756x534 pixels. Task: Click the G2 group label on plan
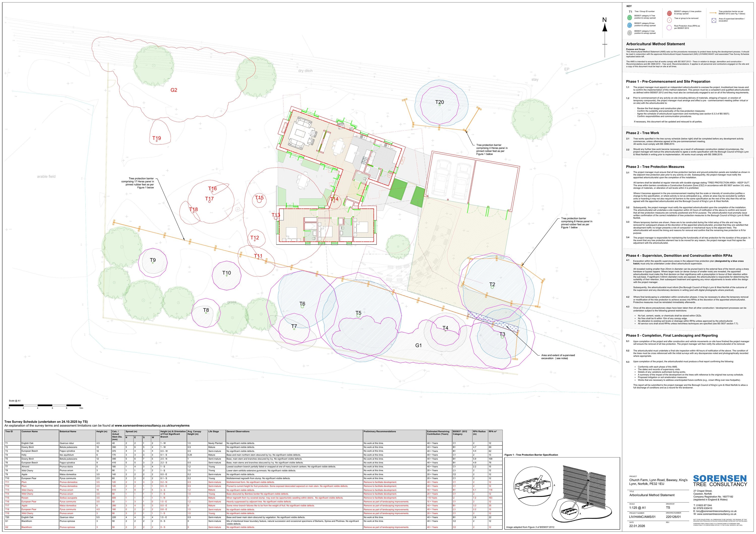click(174, 90)
